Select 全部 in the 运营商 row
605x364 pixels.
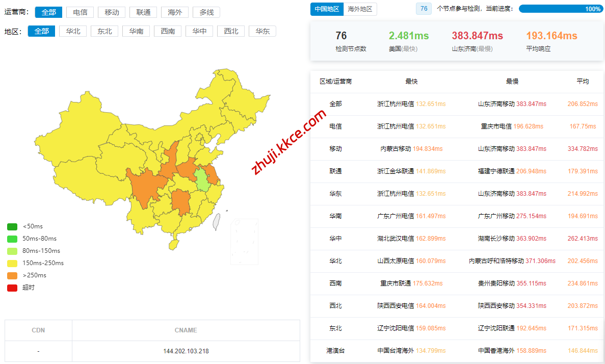pos(48,12)
